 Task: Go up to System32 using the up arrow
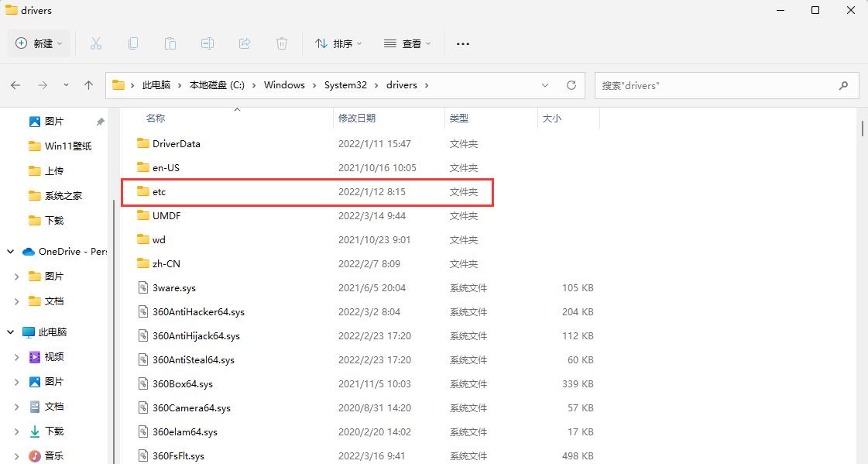coord(88,85)
